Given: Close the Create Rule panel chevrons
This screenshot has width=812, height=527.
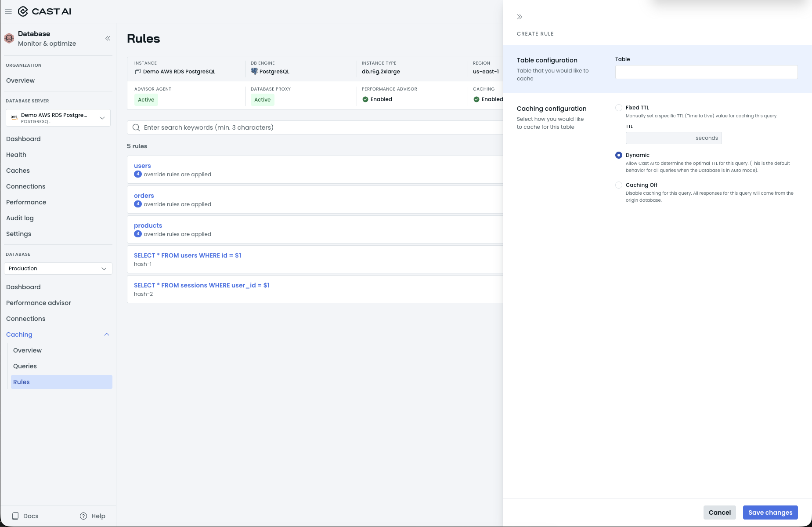Looking at the screenshot, I should click(x=520, y=17).
